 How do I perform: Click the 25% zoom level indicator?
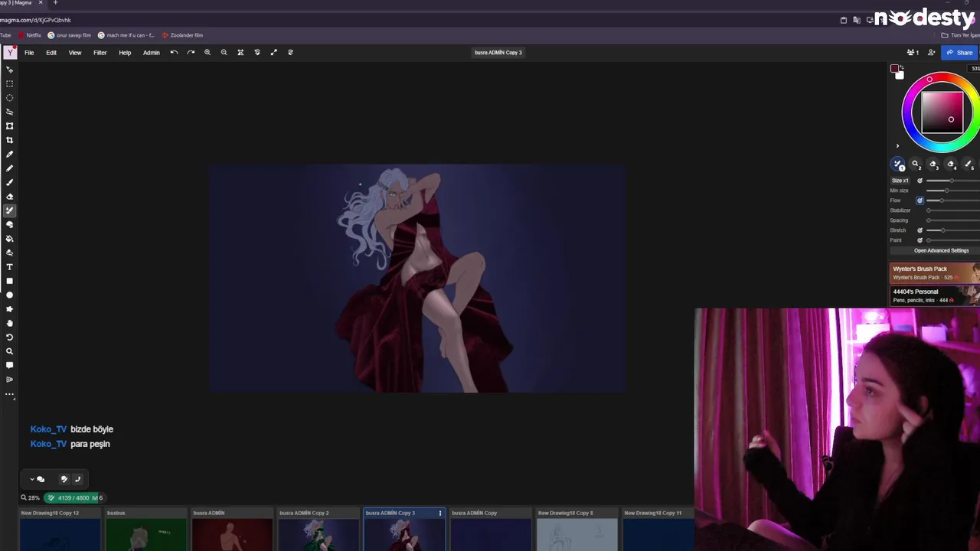pos(31,498)
